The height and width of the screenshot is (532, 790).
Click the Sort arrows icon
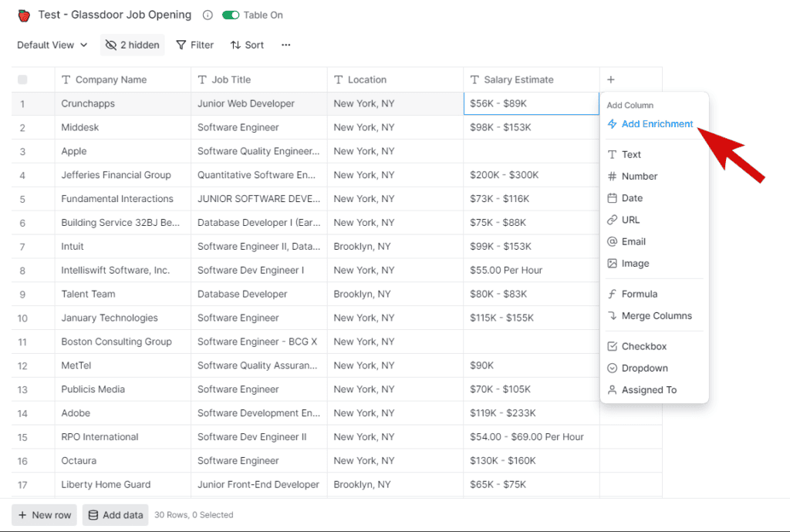click(x=235, y=45)
